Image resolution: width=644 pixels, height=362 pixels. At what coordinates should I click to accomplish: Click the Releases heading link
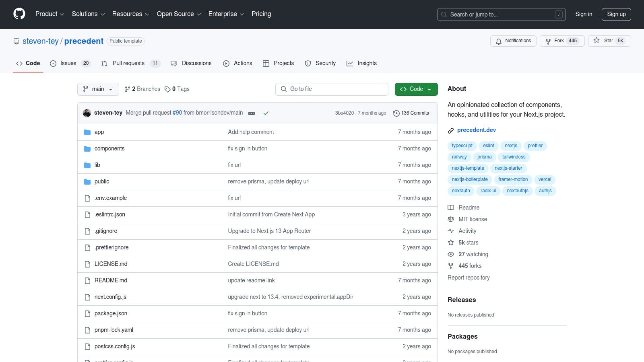462,300
